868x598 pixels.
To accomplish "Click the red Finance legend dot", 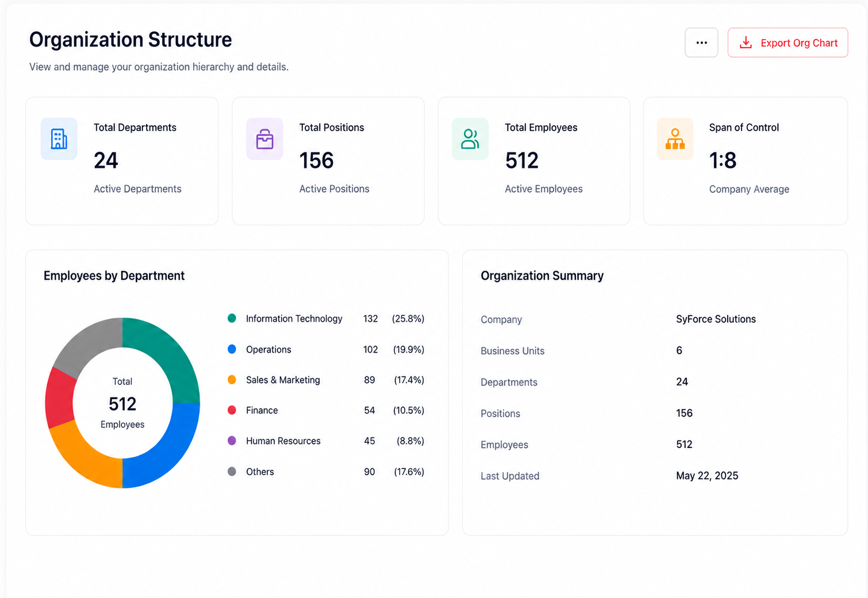I will click(232, 410).
